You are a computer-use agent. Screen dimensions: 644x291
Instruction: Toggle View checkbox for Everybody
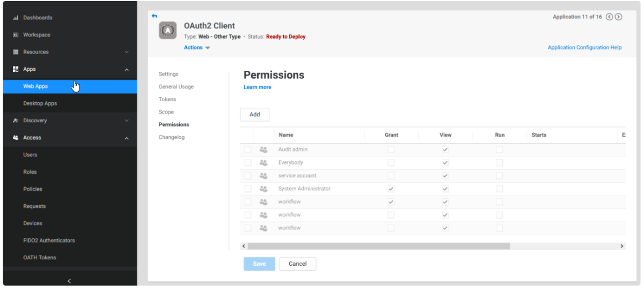click(445, 162)
